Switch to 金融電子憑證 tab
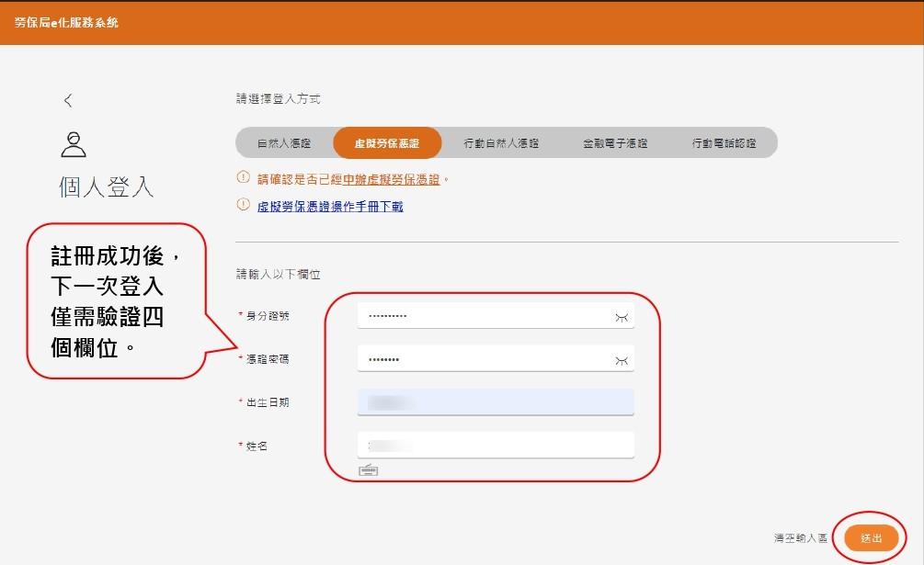Viewport: 924px width, 565px height. [615, 143]
